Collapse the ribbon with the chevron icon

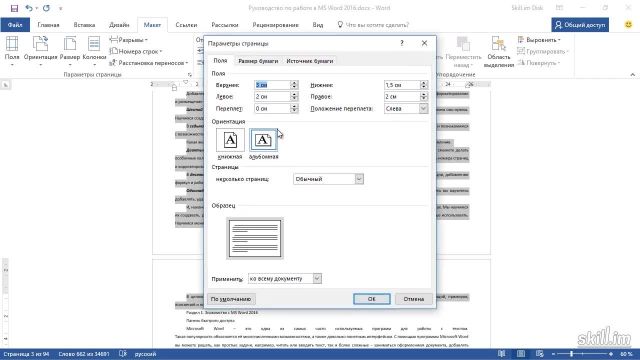pos(632,75)
